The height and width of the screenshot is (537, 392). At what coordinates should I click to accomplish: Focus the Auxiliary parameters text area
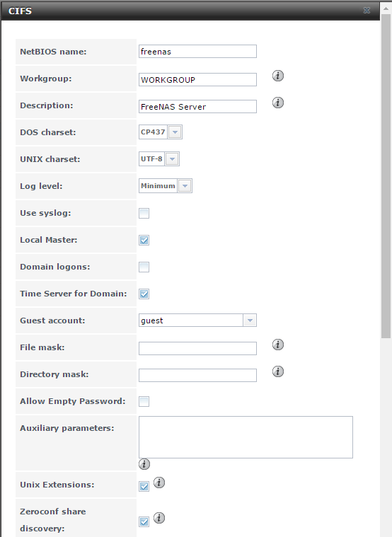click(246, 437)
